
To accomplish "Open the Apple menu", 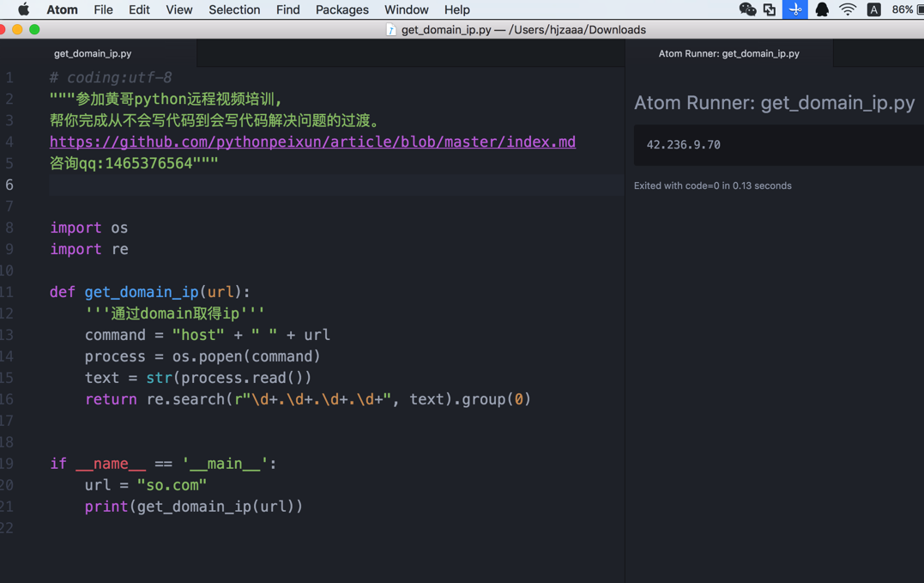I will [x=23, y=9].
